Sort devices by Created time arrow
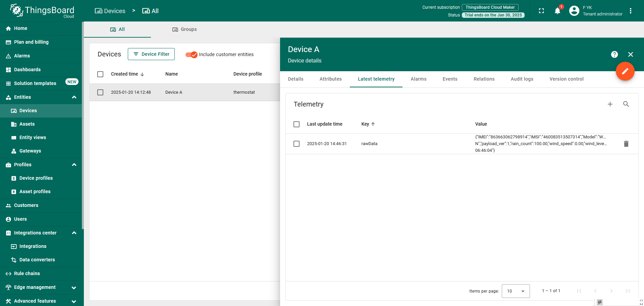This screenshot has height=306, width=644. click(142, 74)
